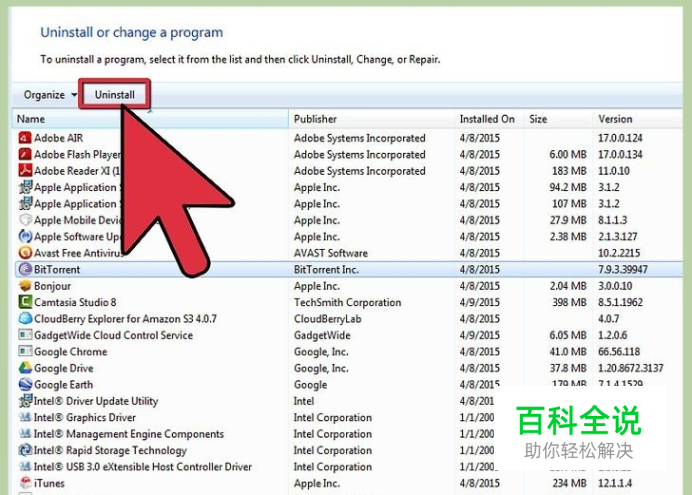Click the Intel USB 3.0 Controller Driver icon

[25, 466]
